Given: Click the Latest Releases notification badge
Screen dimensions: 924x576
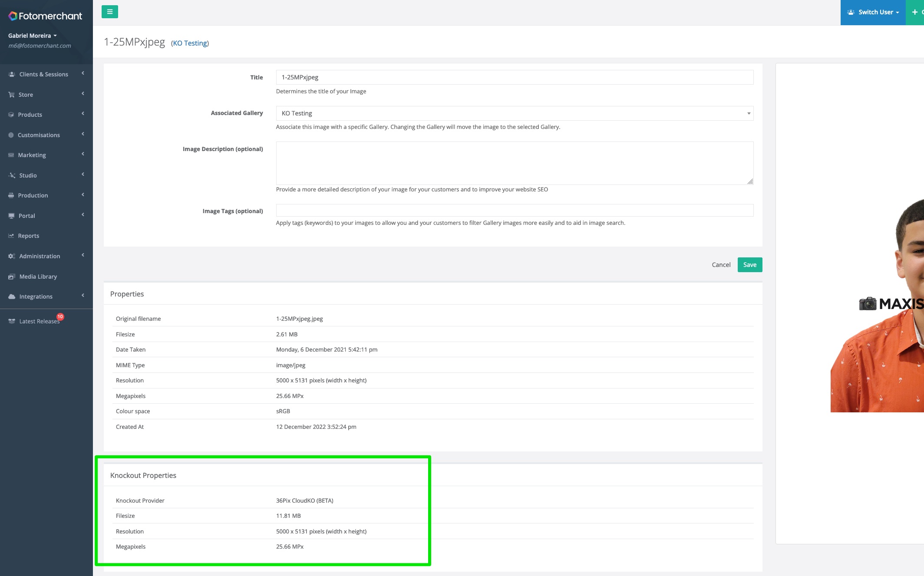Looking at the screenshot, I should pos(60,317).
